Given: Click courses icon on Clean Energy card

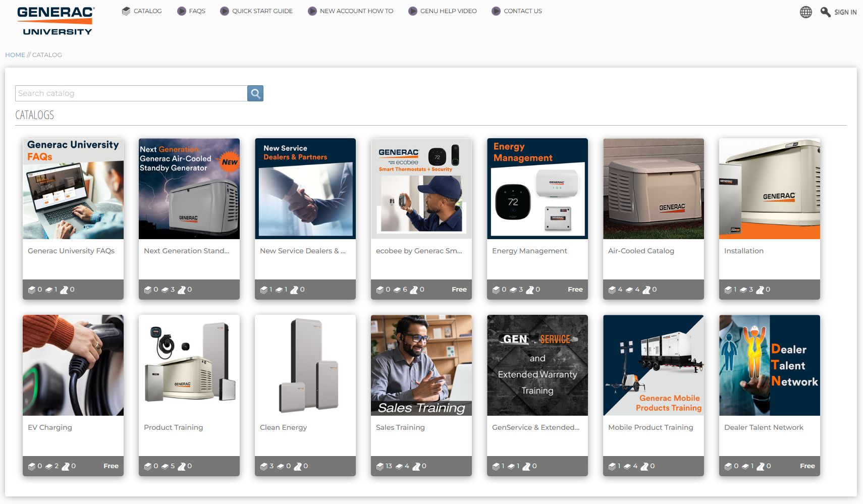Looking at the screenshot, I should (x=264, y=466).
